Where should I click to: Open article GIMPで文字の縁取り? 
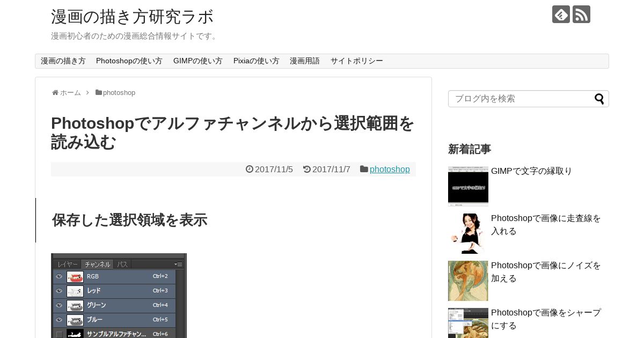532,171
